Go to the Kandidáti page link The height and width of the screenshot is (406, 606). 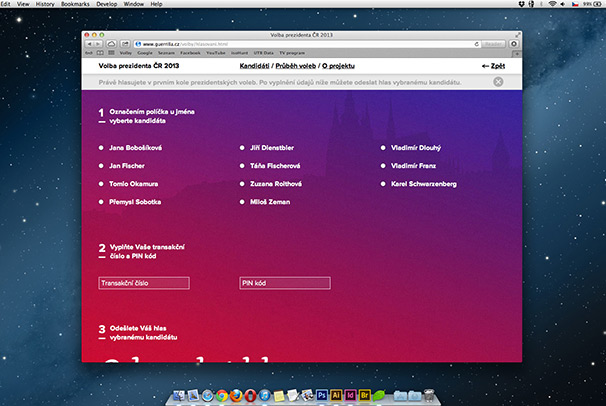[x=255, y=65]
